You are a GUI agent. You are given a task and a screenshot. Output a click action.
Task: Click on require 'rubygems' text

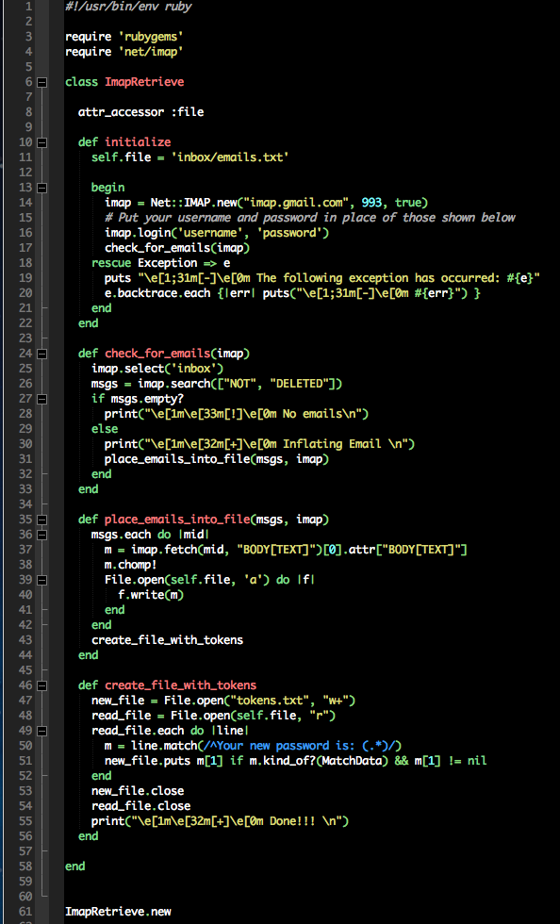(x=124, y=37)
